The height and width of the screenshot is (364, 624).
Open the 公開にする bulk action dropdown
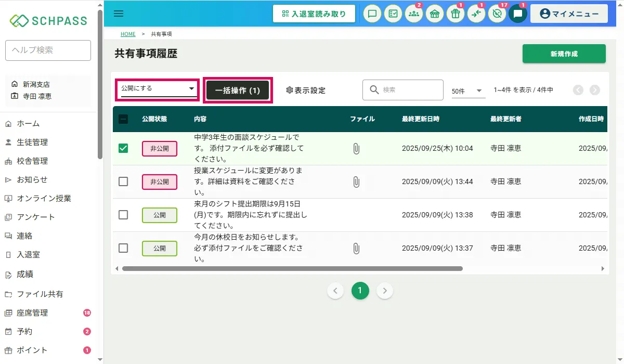(157, 89)
